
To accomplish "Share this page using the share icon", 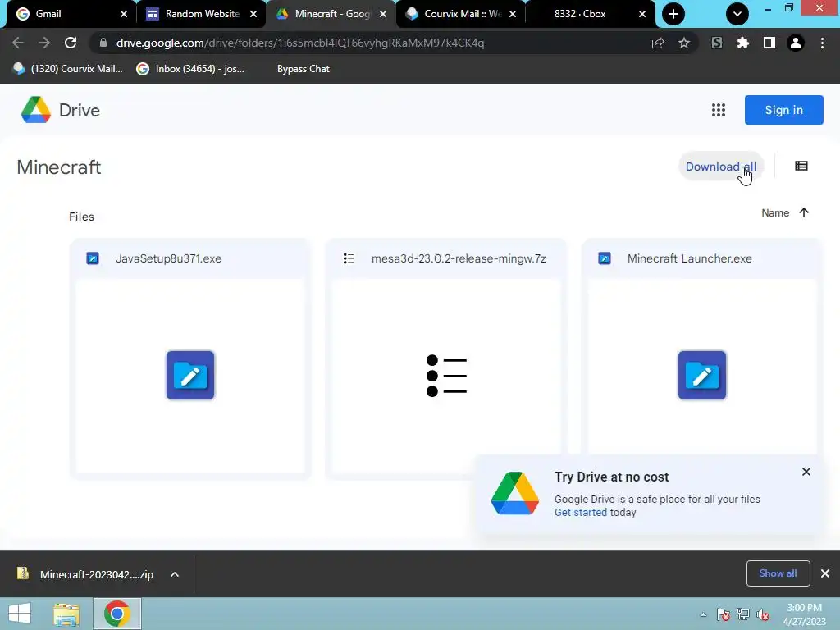I will pos(658,43).
